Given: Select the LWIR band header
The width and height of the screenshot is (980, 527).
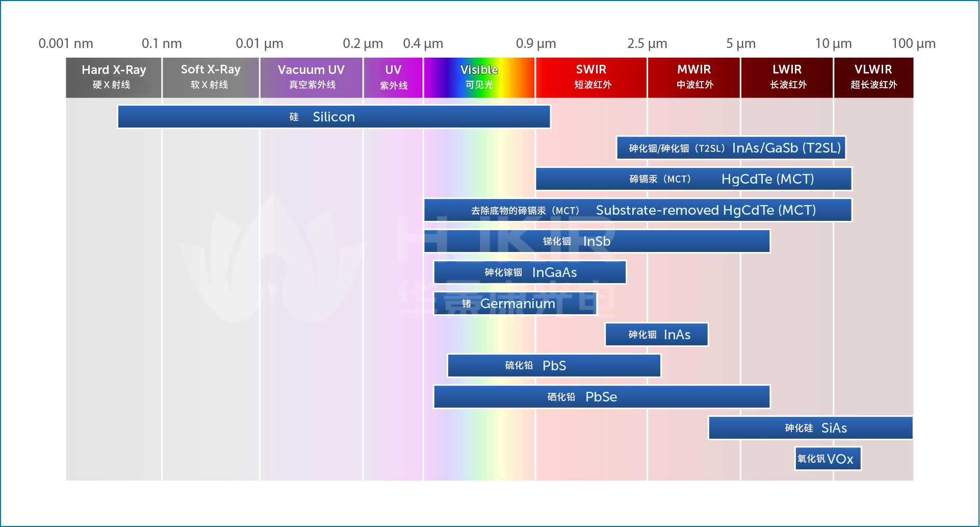Looking at the screenshot, I should [787, 78].
